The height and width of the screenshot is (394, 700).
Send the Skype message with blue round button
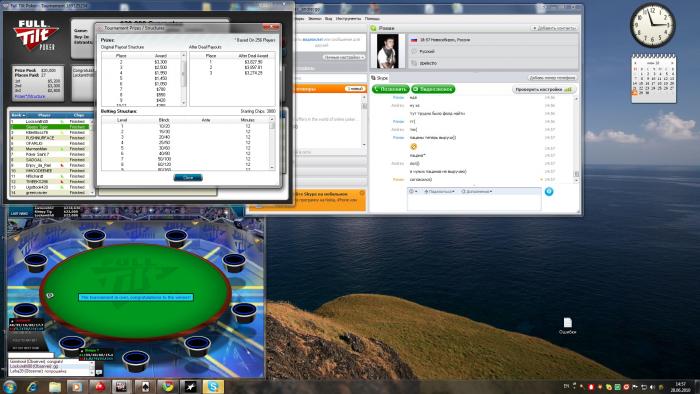click(549, 191)
